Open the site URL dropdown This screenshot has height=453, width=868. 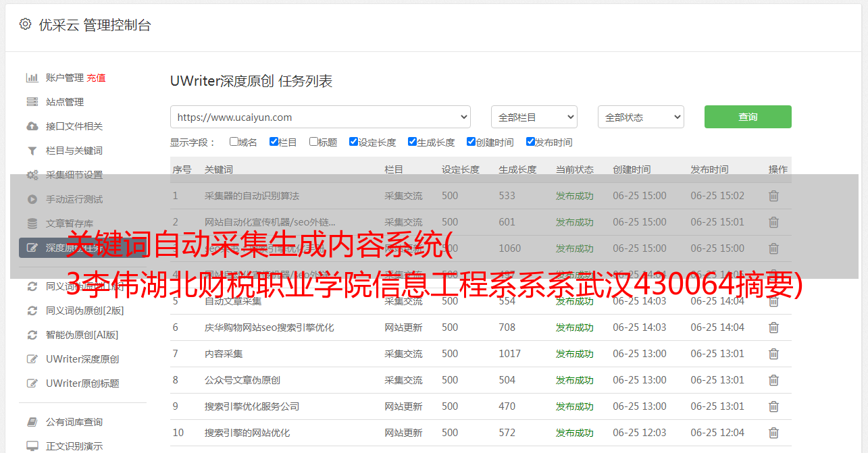320,117
